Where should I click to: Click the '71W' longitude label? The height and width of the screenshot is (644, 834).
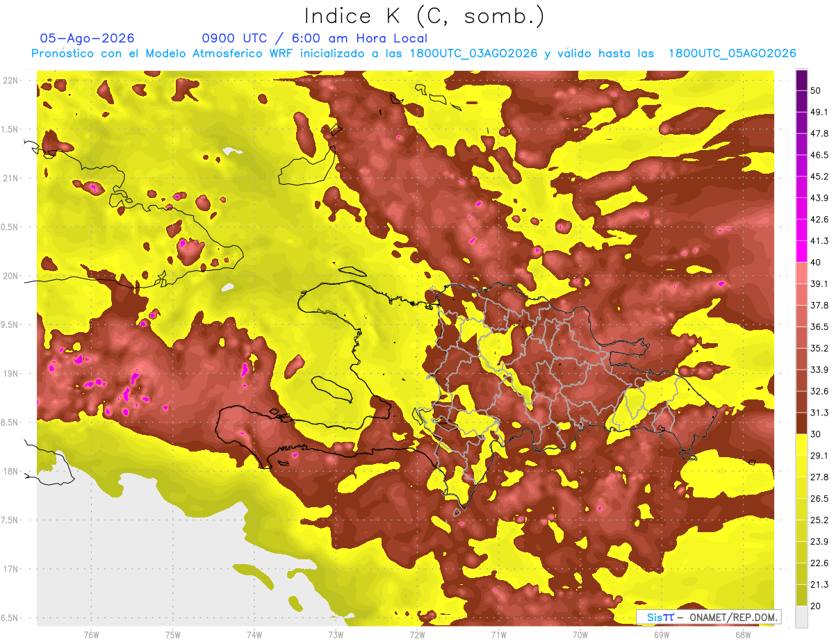(498, 635)
